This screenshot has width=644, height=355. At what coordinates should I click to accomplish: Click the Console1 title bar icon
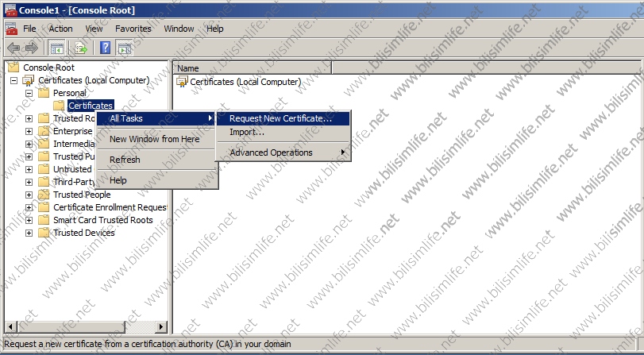tap(11, 10)
